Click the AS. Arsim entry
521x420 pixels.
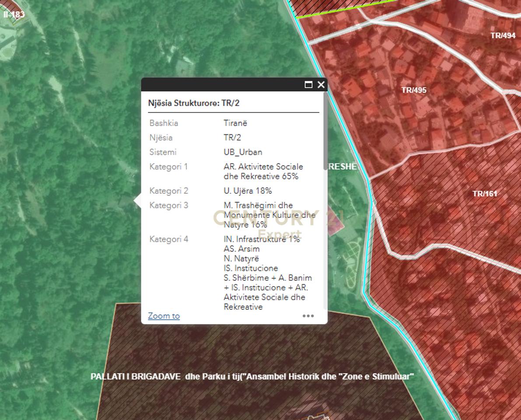241,249
